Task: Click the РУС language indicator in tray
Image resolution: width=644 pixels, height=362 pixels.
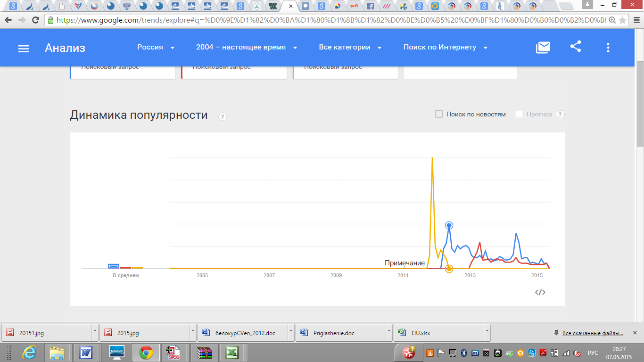Action: pos(593,353)
